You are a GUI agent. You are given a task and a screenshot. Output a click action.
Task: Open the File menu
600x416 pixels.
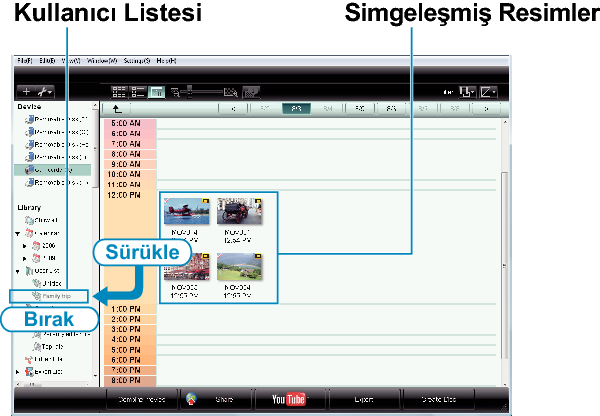click(25, 60)
